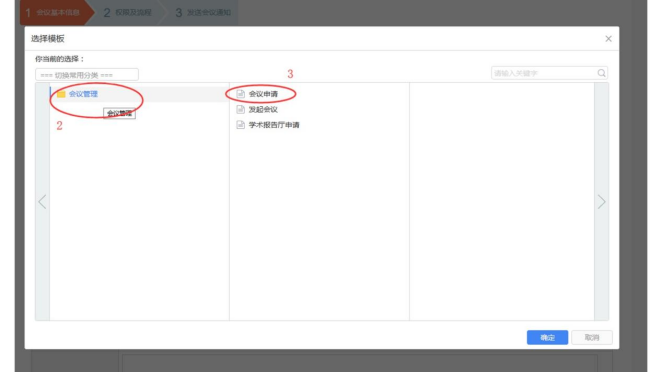This screenshot has width=663, height=373.
Task: Click the 学术报告厅申请 document icon
Action: tap(241, 125)
